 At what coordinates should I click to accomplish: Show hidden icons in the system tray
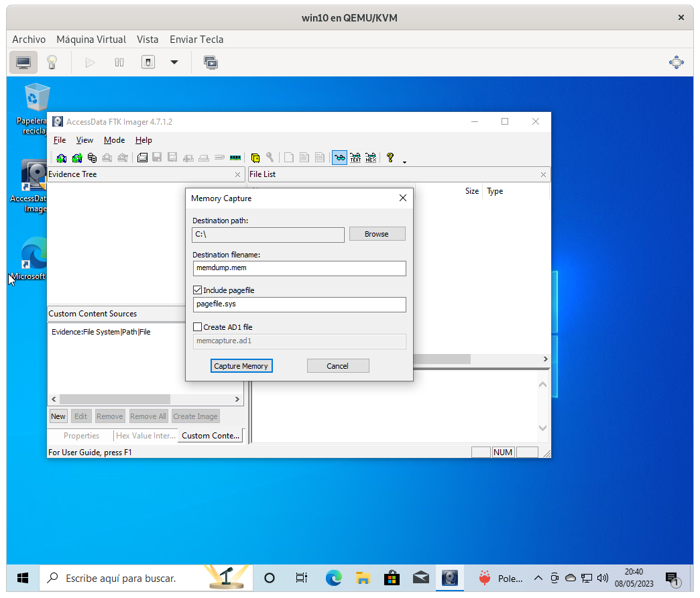(x=538, y=578)
